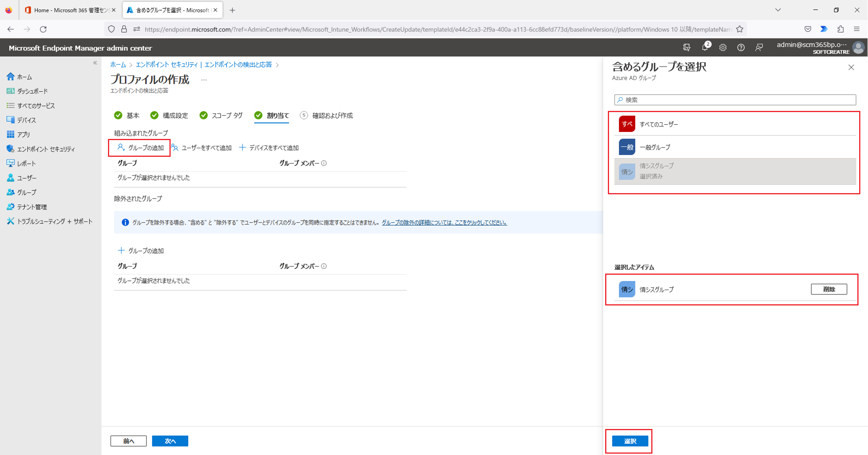Open アプリ in the sidebar
The height and width of the screenshot is (455, 868).
[x=18, y=134]
